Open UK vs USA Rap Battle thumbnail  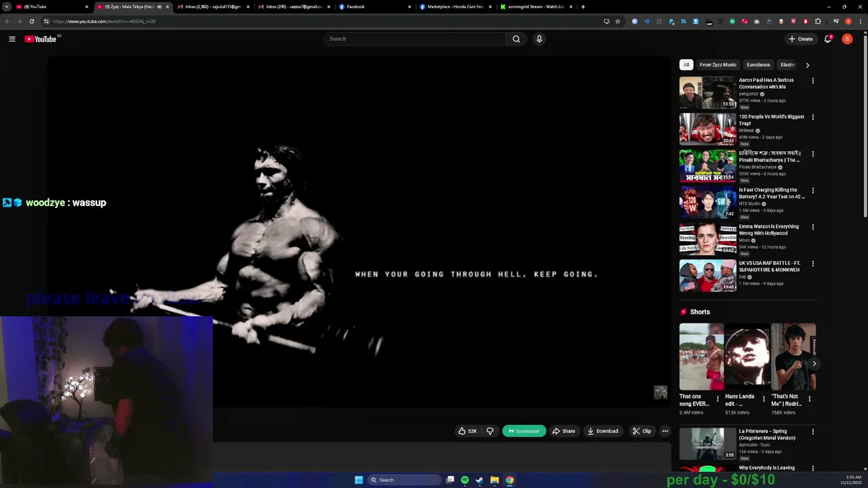707,276
